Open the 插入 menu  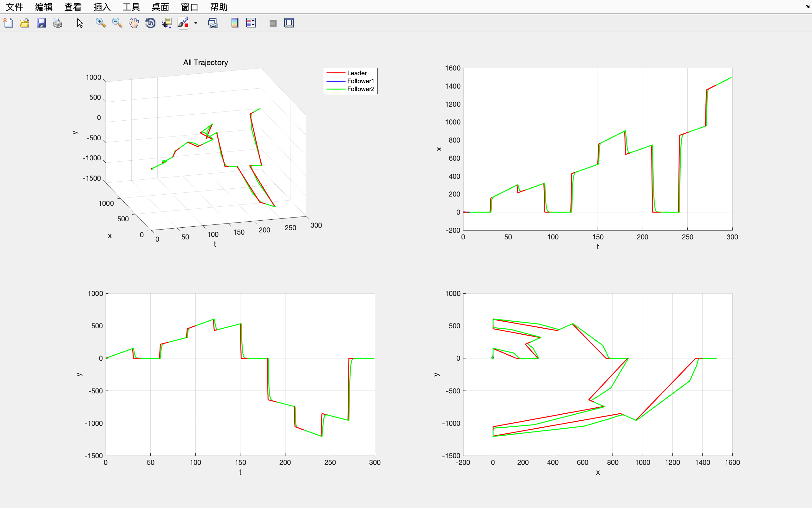[x=102, y=7]
